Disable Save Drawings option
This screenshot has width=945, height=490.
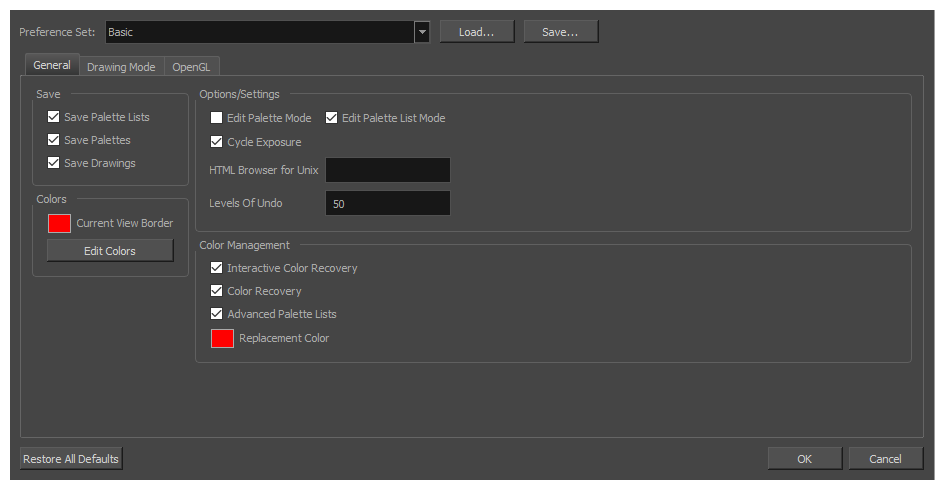54,163
